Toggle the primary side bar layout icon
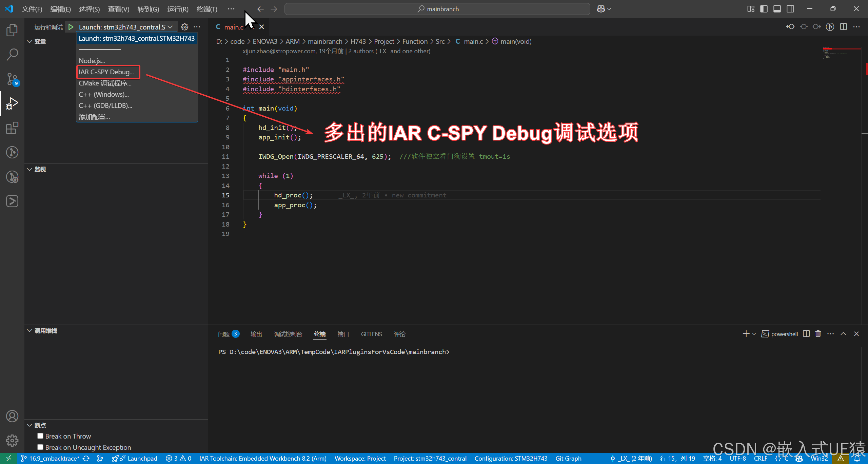868x464 pixels. point(764,9)
